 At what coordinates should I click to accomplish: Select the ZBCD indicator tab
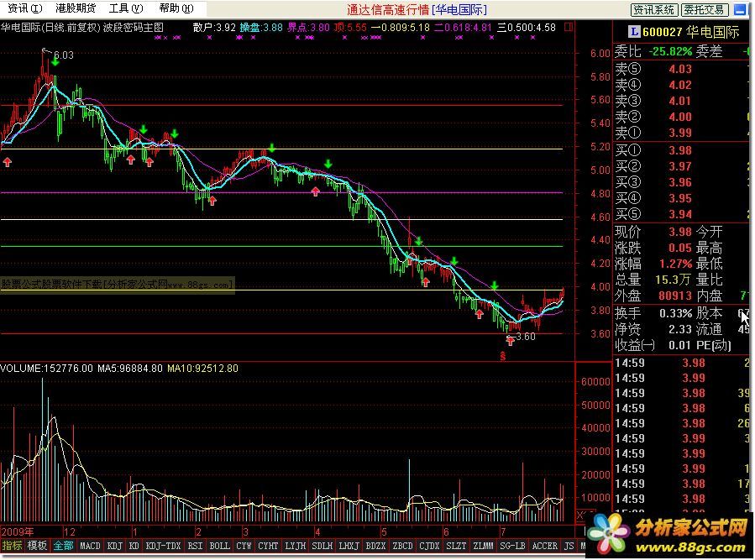pyautogui.click(x=402, y=546)
